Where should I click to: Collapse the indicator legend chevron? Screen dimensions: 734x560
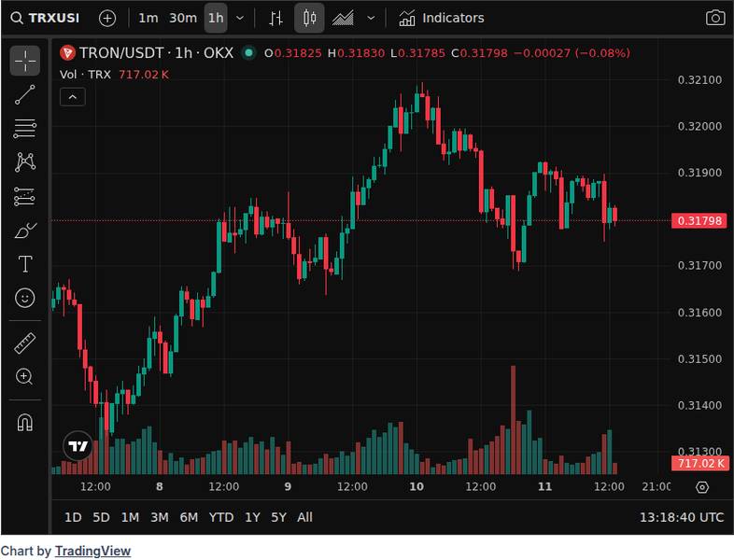tap(73, 97)
